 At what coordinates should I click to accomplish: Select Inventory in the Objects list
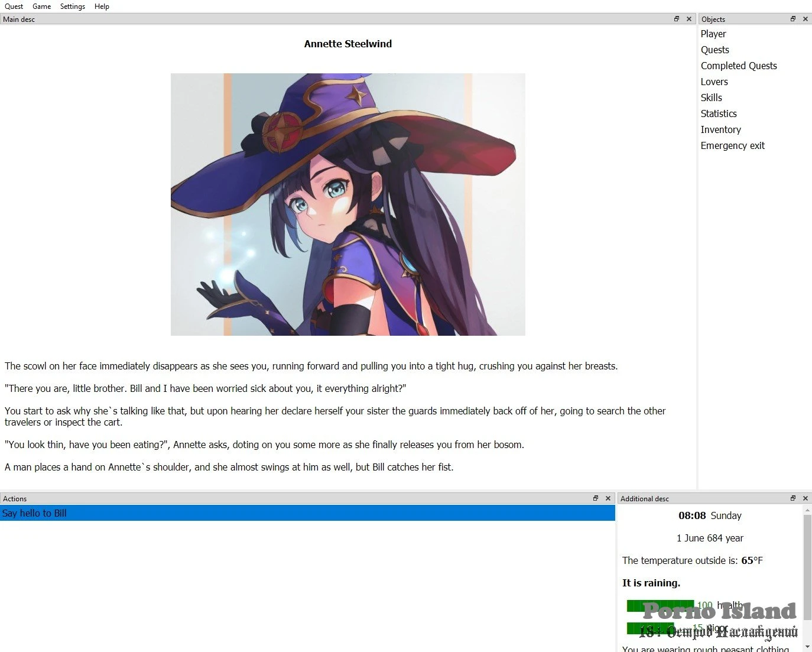click(720, 130)
